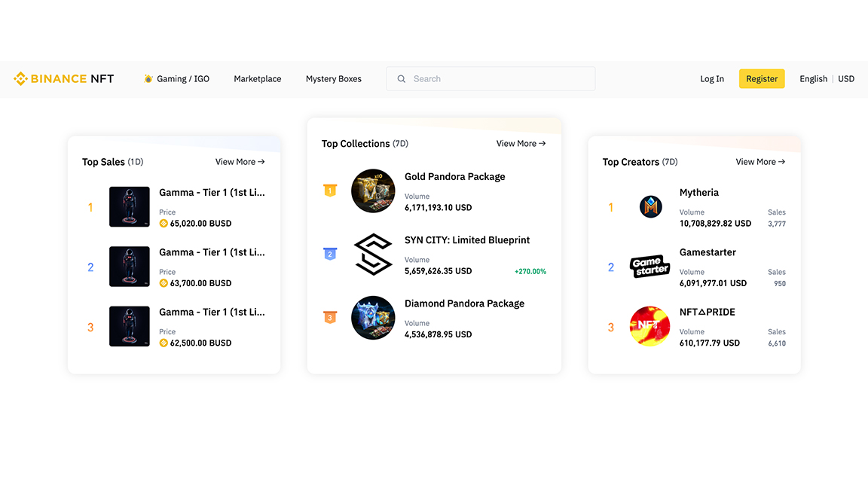
Task: Click the search magnifier icon
Action: click(x=401, y=78)
